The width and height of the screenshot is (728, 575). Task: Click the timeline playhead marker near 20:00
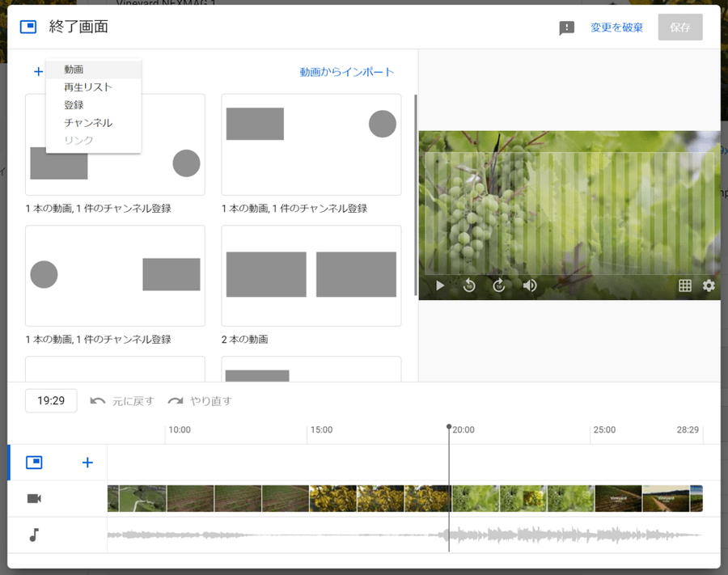point(449,427)
